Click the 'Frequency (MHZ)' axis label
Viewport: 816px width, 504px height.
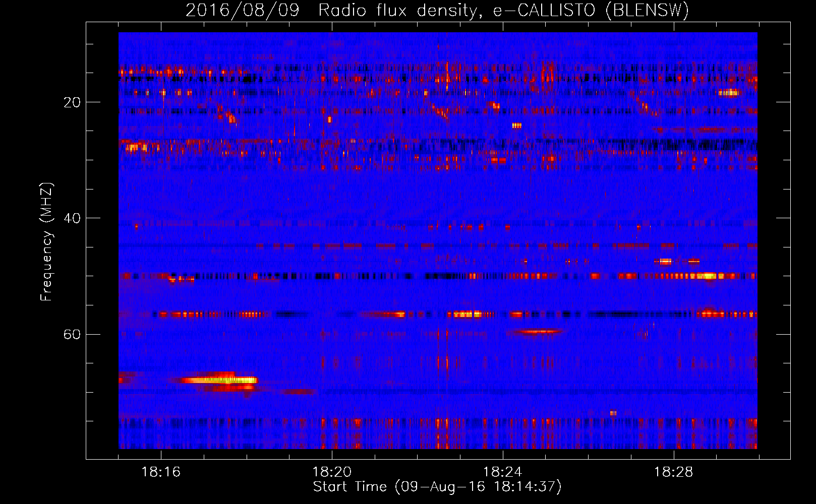pos(46,242)
